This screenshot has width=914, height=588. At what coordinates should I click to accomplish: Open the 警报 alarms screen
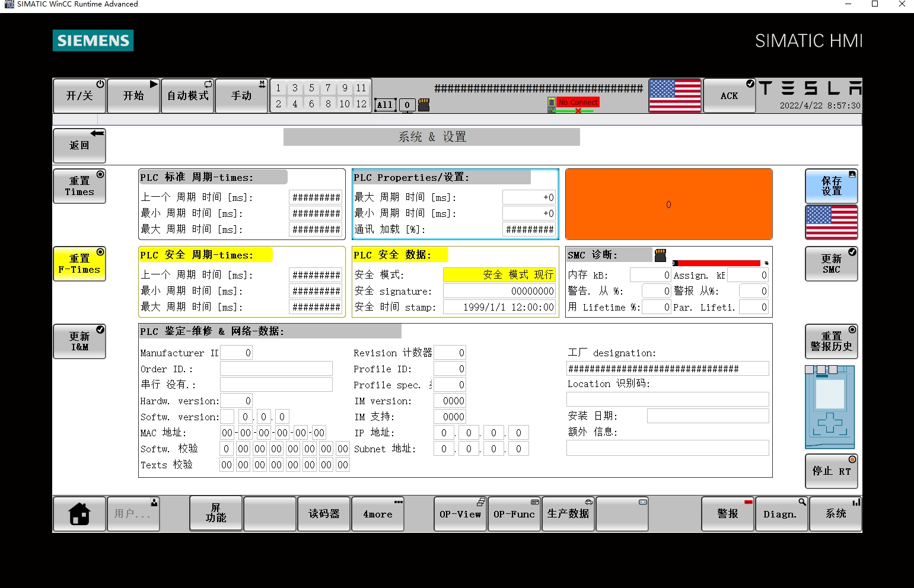728,513
